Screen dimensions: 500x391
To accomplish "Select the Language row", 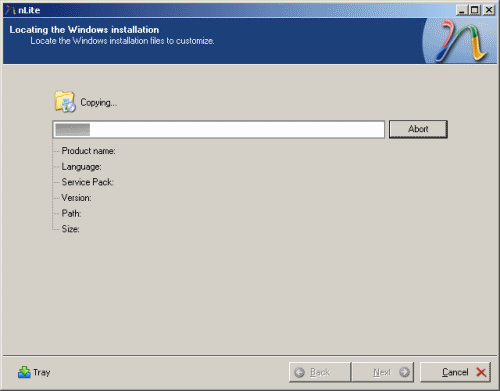I will [81, 167].
